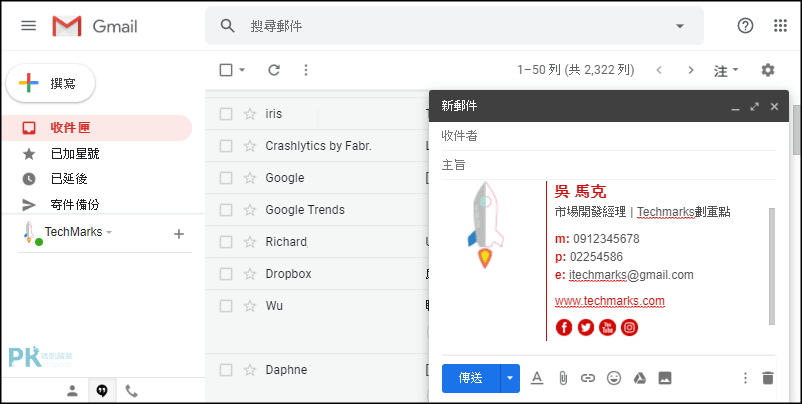Star the Richard email

pyautogui.click(x=250, y=242)
